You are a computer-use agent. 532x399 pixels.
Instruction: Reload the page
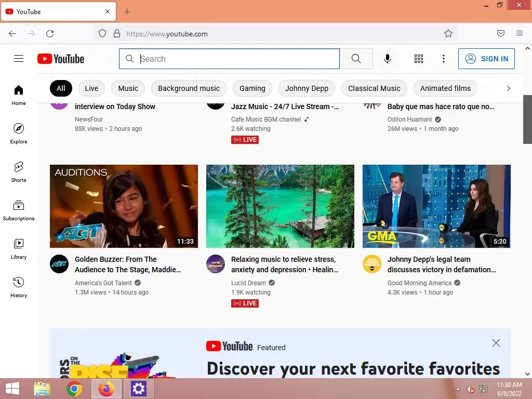(50, 34)
